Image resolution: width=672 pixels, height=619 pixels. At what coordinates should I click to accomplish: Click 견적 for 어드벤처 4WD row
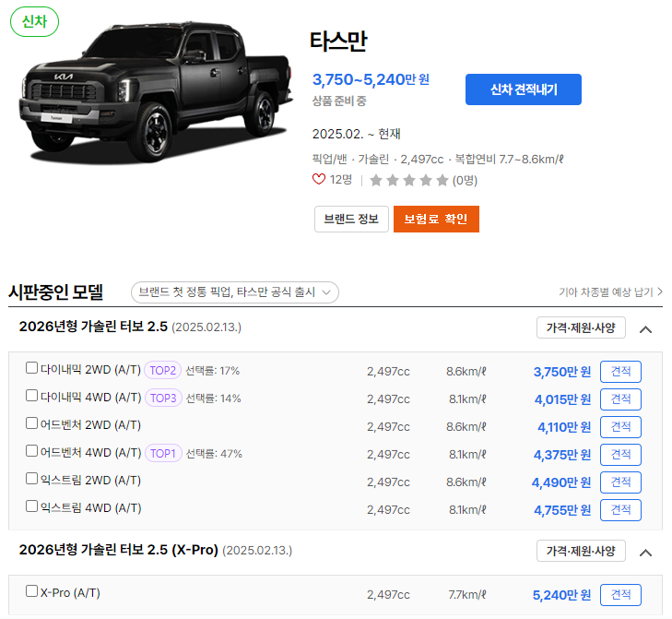[620, 455]
